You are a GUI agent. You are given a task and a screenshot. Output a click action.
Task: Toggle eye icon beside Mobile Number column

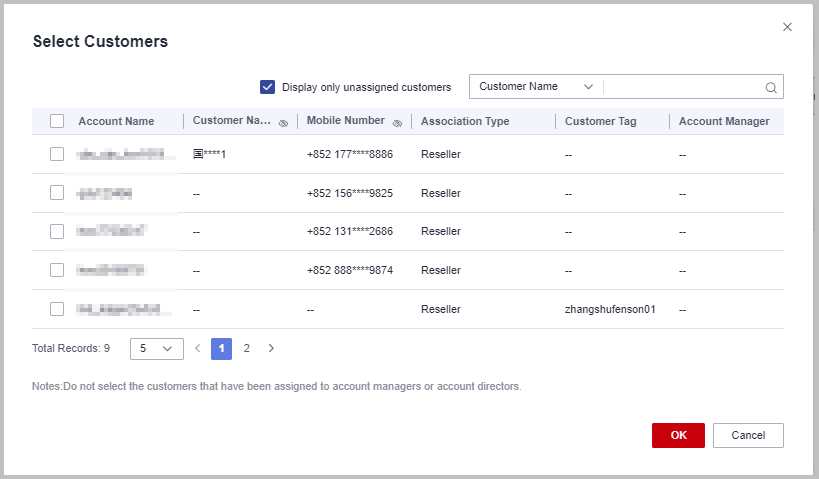(x=397, y=122)
